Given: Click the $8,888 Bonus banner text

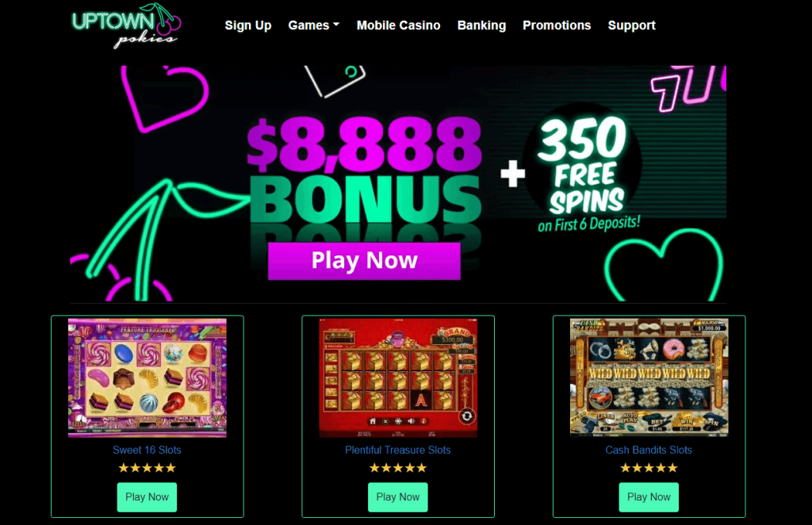Looking at the screenshot, I should [x=365, y=171].
